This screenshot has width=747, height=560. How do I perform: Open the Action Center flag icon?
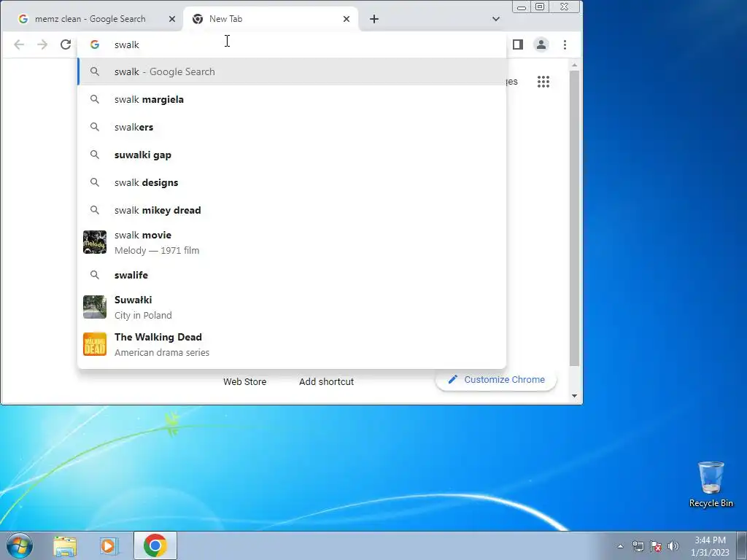point(656,546)
